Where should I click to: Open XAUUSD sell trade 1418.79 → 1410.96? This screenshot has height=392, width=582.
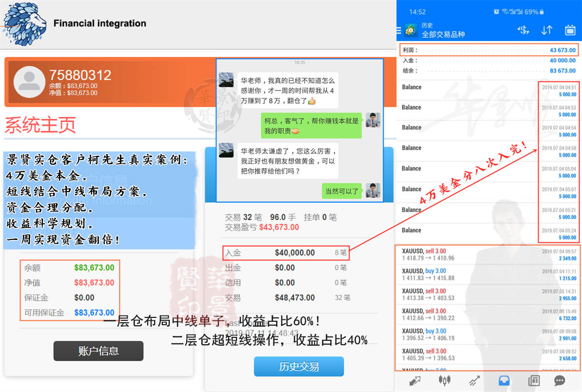[x=489, y=255]
